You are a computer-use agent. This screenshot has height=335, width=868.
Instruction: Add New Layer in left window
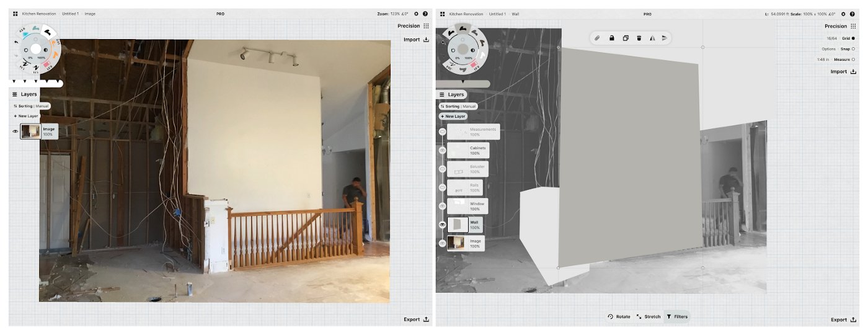click(x=25, y=116)
